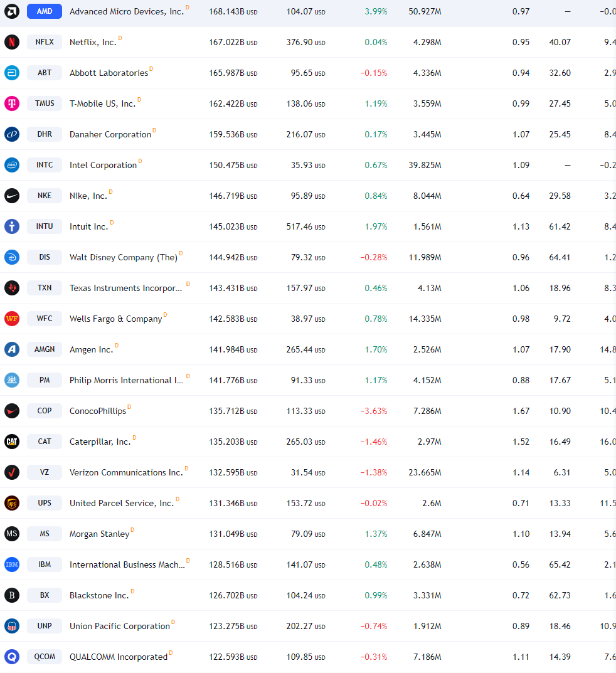Click the Intuit logo icon
The image size is (616, 673).
point(12,226)
